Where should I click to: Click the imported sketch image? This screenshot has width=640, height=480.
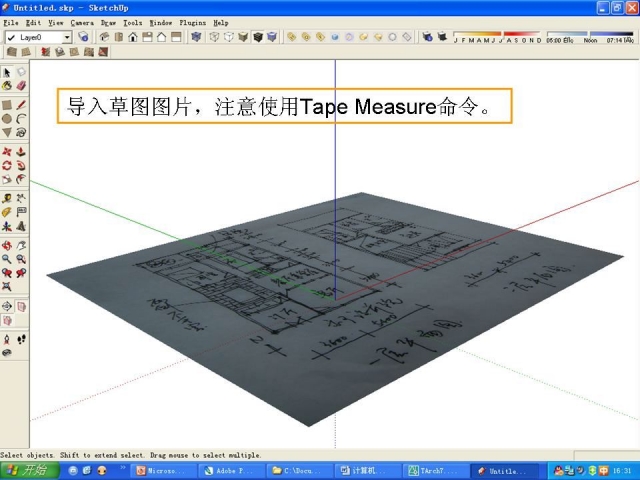[335, 310]
